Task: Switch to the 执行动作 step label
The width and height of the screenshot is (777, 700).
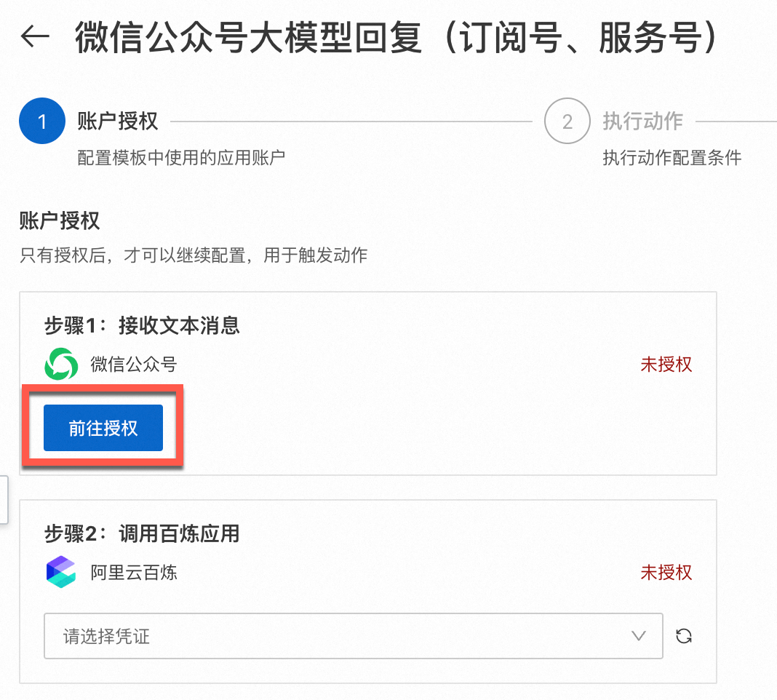Action: (x=642, y=121)
